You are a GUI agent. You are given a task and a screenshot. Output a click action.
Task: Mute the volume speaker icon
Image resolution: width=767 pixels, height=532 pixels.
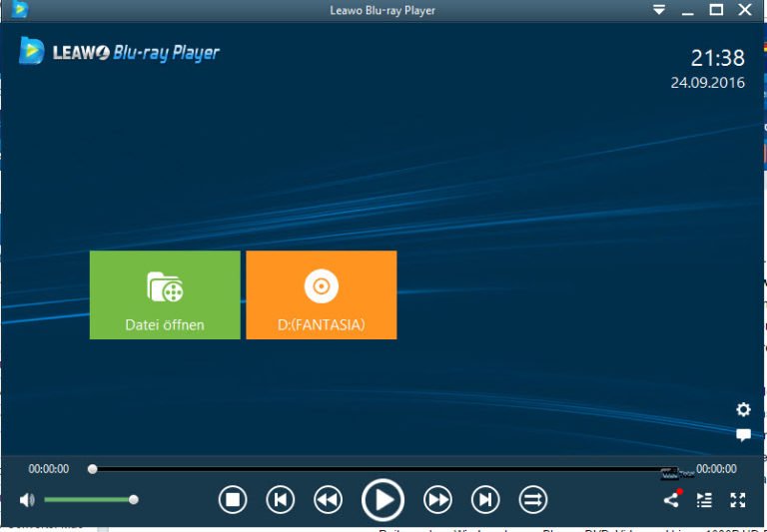tap(27, 500)
